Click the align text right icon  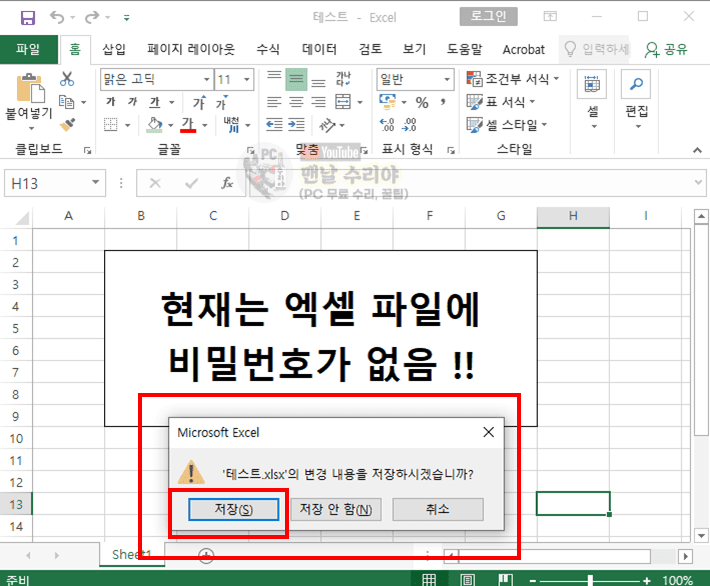318,102
